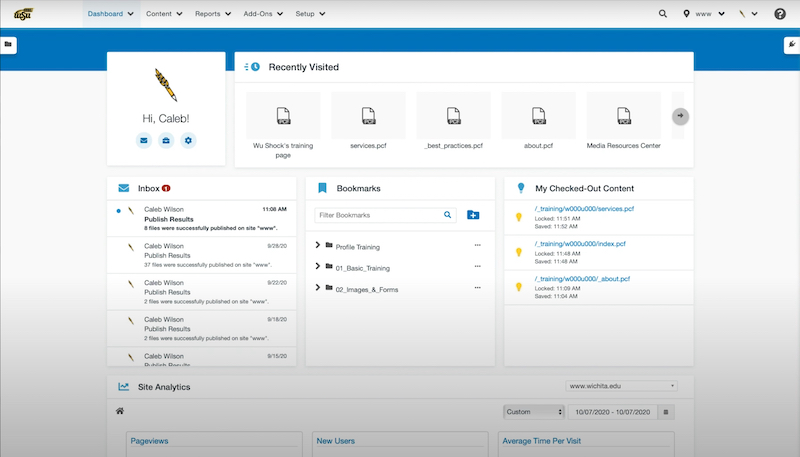Image resolution: width=800 pixels, height=457 pixels.
Task: Open the 9/28/20 Publish Results message
Action: (x=202, y=255)
